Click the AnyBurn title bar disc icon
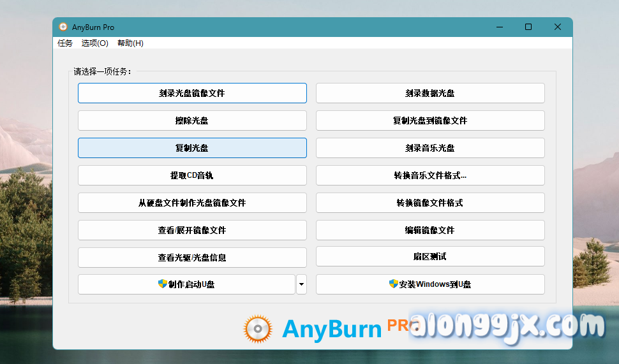619x364 pixels. pos(63,27)
